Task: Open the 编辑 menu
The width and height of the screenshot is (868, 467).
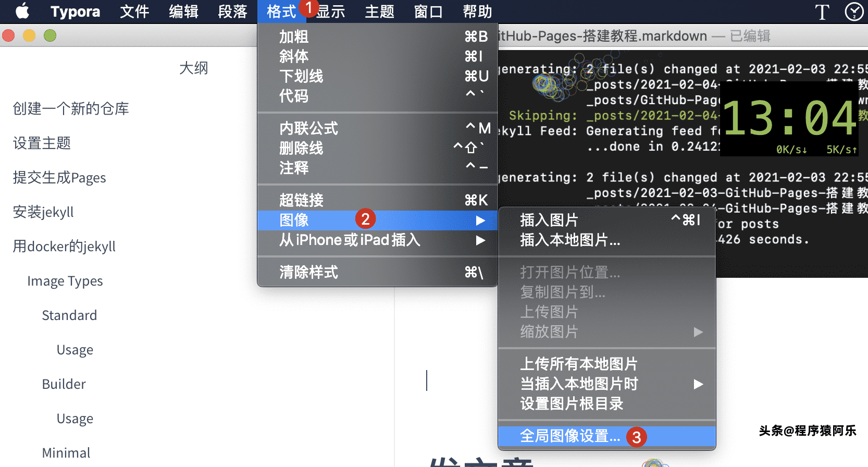Action: [183, 11]
